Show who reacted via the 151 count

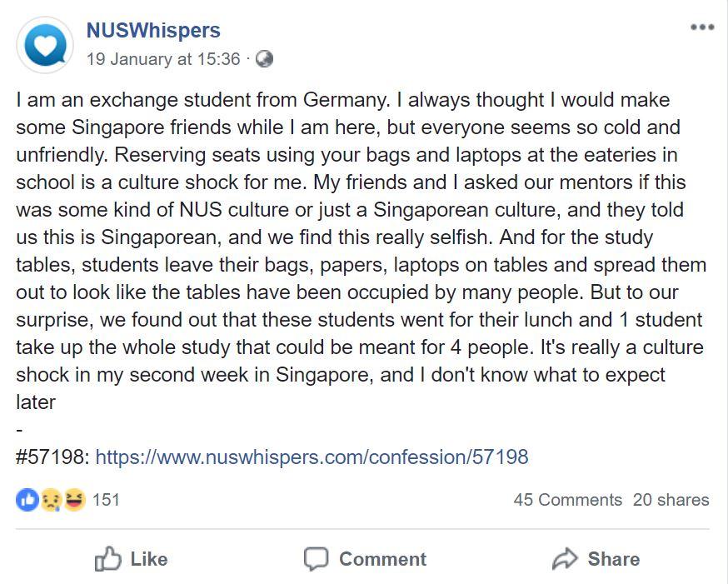106,500
